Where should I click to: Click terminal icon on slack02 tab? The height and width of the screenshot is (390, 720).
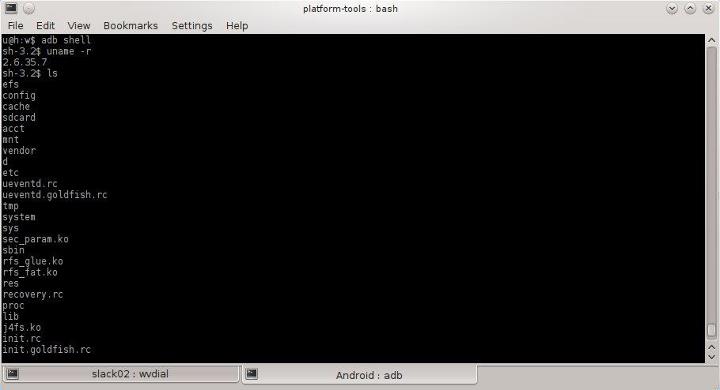(x=13, y=373)
